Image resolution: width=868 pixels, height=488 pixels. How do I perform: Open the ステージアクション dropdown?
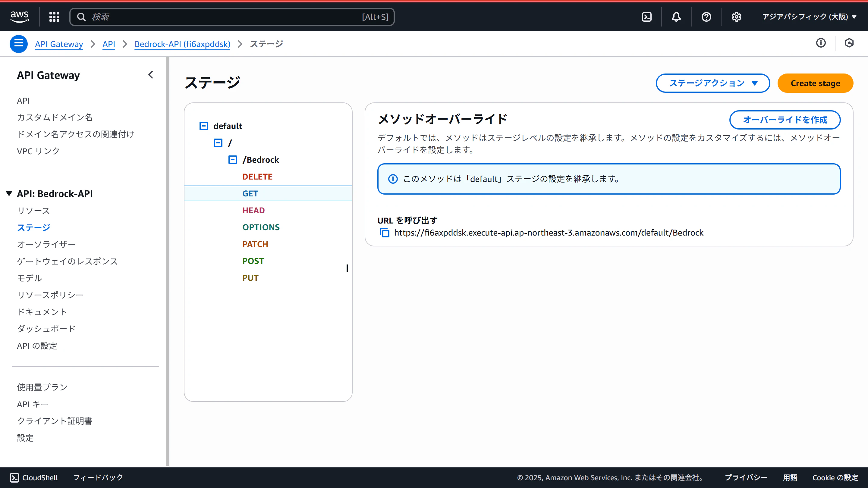(713, 83)
